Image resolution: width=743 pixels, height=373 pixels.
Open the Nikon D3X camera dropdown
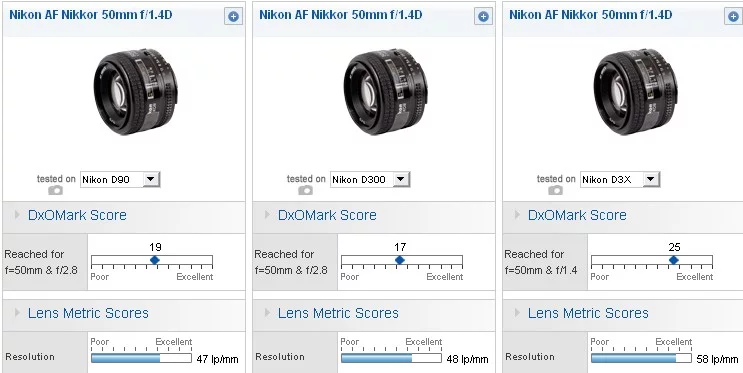coord(620,179)
